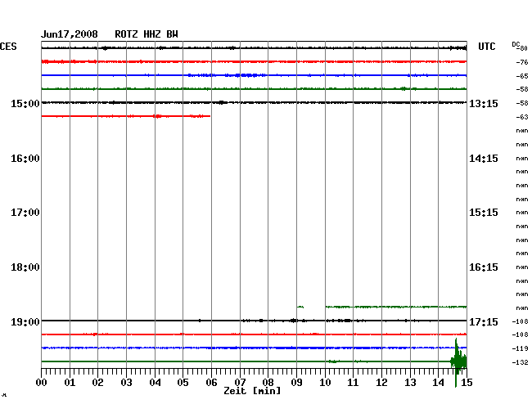The height and width of the screenshot is (404, 532).
Task: Select the station title ROTZ HHZ BW
Action: 147,34
